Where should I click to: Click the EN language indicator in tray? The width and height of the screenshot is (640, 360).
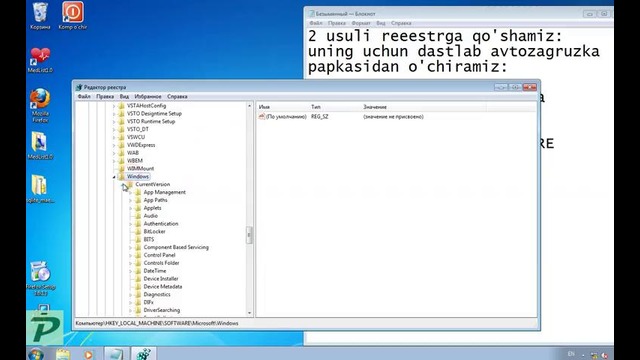point(571,353)
